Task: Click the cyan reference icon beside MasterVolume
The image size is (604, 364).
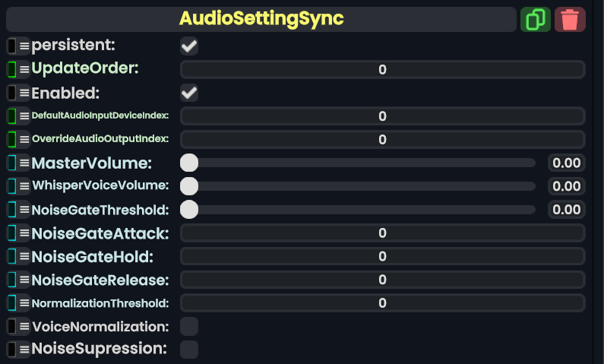Action: (x=12, y=163)
